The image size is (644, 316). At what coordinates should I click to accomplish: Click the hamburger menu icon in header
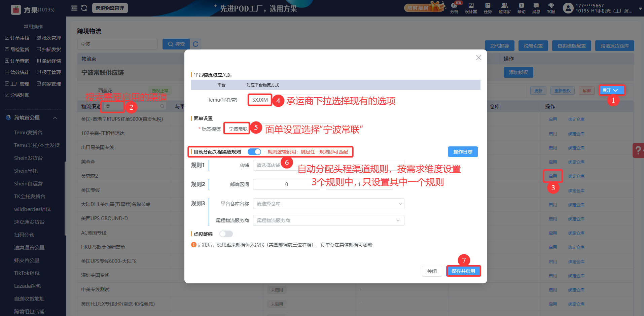(x=74, y=8)
